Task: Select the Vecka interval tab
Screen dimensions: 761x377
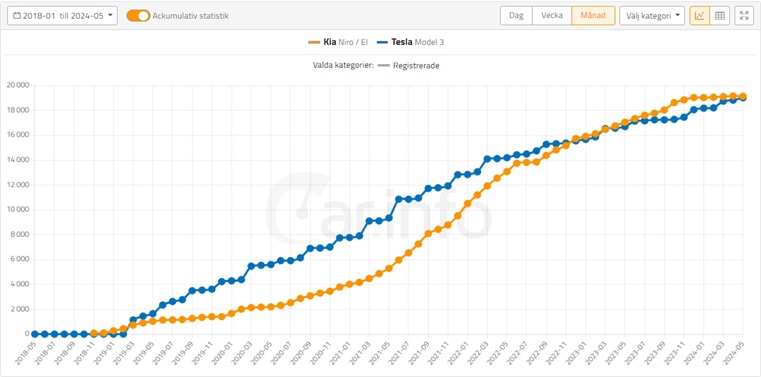Action: (552, 16)
